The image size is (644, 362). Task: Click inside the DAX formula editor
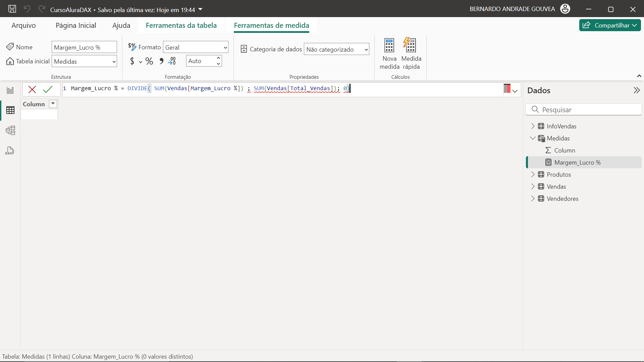pos(283,89)
